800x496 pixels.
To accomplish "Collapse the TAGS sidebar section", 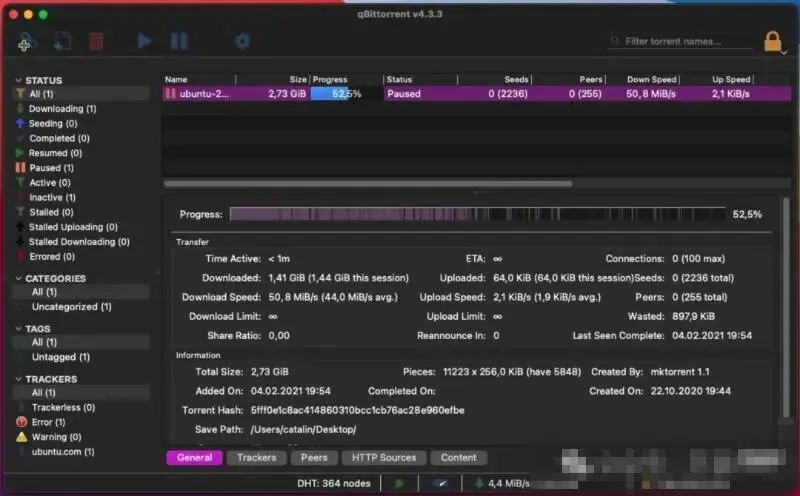I will point(18,329).
